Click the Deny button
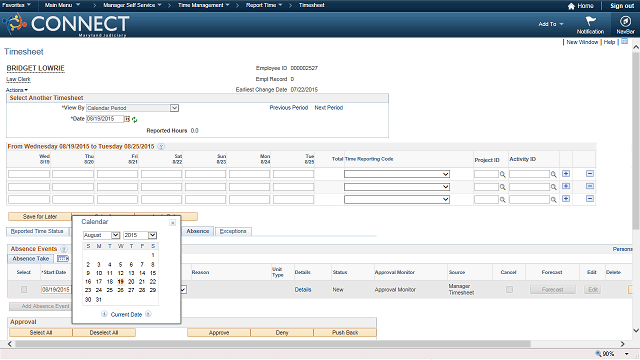Screen dimensions: 640x360 pos(282,333)
